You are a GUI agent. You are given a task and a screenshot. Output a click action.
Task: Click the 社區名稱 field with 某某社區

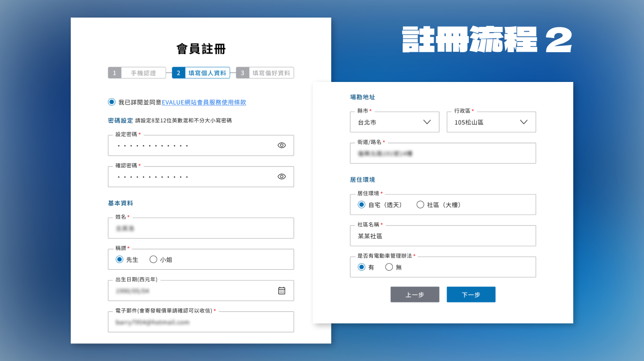pos(443,236)
